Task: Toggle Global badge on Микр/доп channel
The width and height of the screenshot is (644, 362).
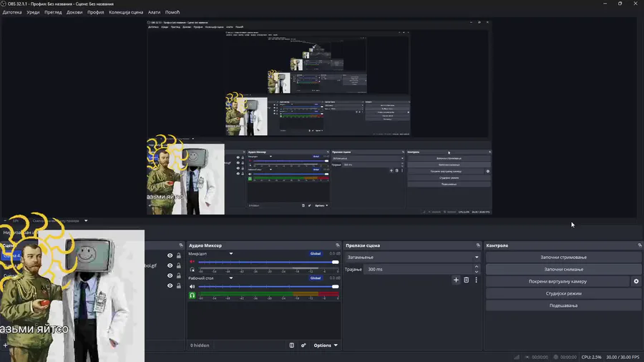Action: coord(316,254)
